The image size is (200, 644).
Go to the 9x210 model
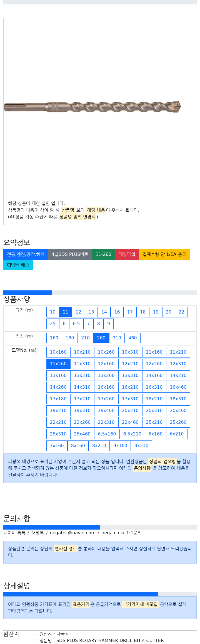[141, 446]
